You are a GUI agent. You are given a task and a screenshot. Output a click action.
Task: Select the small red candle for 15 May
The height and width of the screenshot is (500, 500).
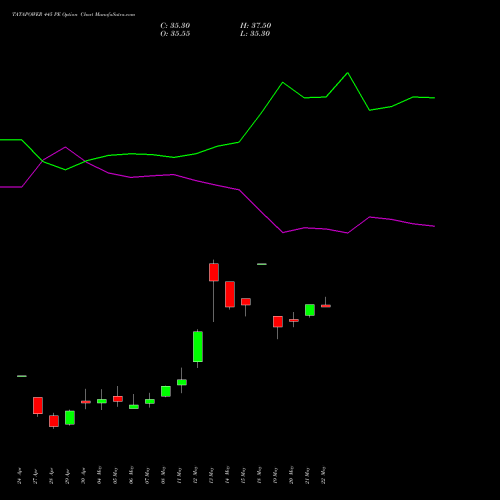click(246, 302)
